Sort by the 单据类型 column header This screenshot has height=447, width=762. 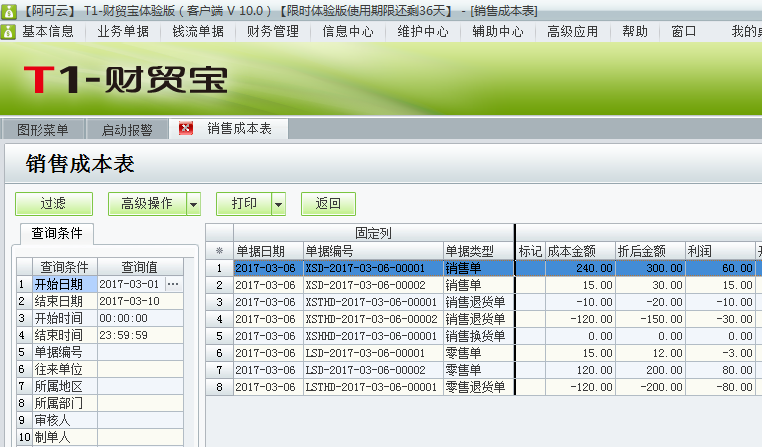(x=479, y=251)
